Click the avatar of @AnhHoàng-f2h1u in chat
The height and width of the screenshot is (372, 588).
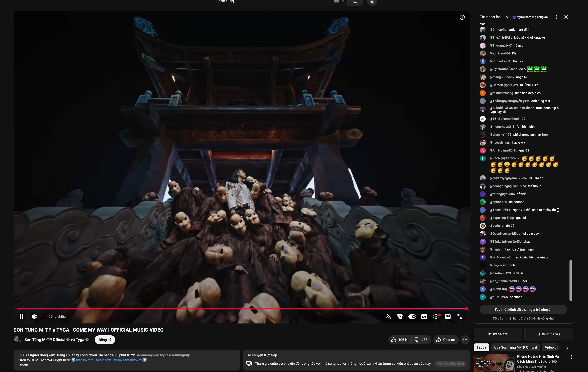483,151
